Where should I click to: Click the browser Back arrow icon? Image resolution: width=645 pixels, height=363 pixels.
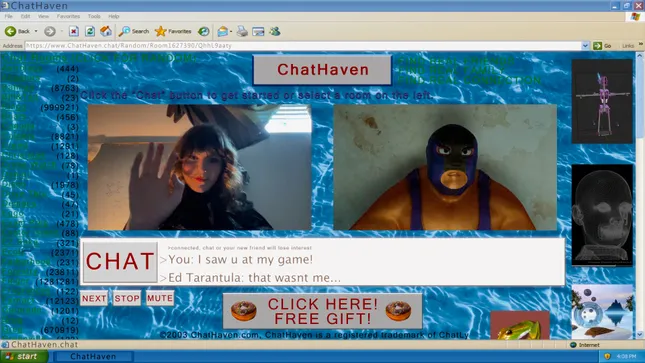click(x=10, y=31)
